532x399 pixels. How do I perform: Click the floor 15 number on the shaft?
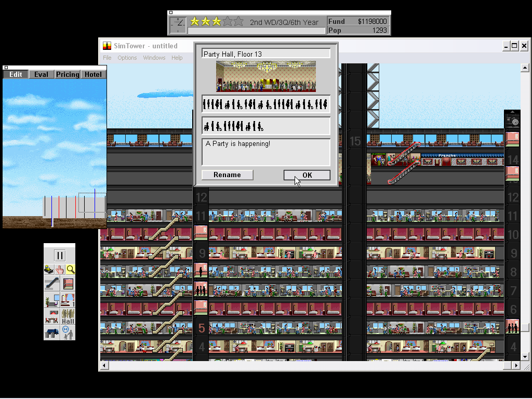355,141
